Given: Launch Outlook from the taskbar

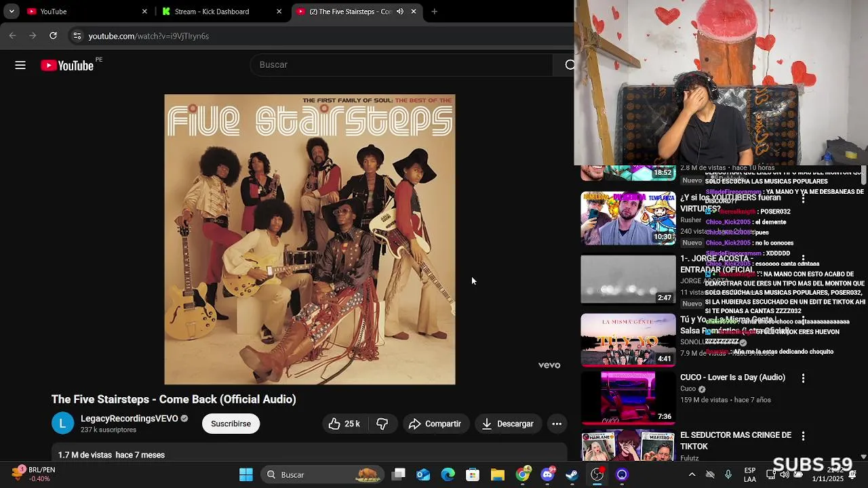Looking at the screenshot, I should pyautogui.click(x=423, y=474).
